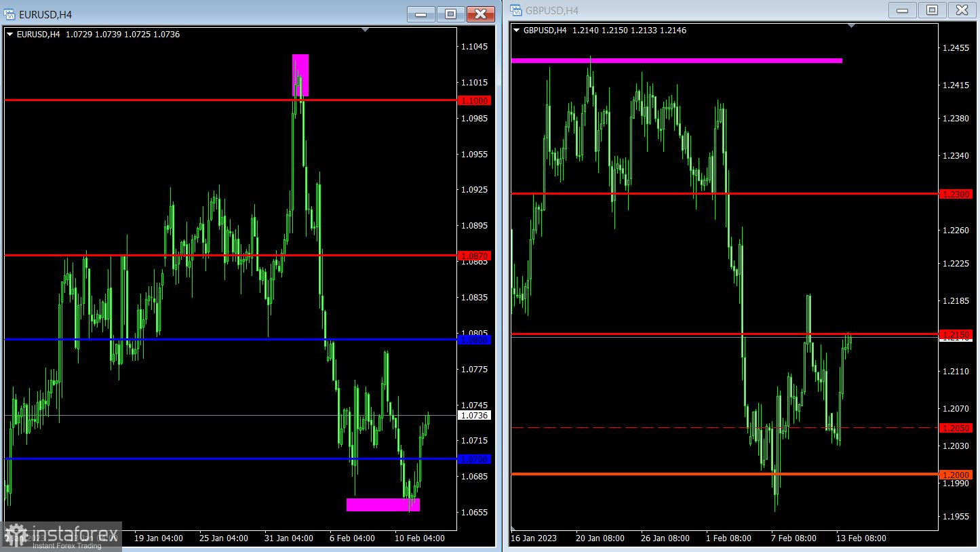980x552 pixels.
Task: Click the 1.2110 price scale value
Action: click(x=956, y=372)
